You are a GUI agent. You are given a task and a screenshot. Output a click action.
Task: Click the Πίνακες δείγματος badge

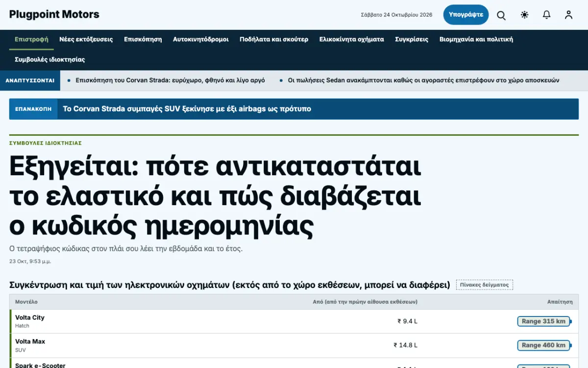pyautogui.click(x=485, y=285)
